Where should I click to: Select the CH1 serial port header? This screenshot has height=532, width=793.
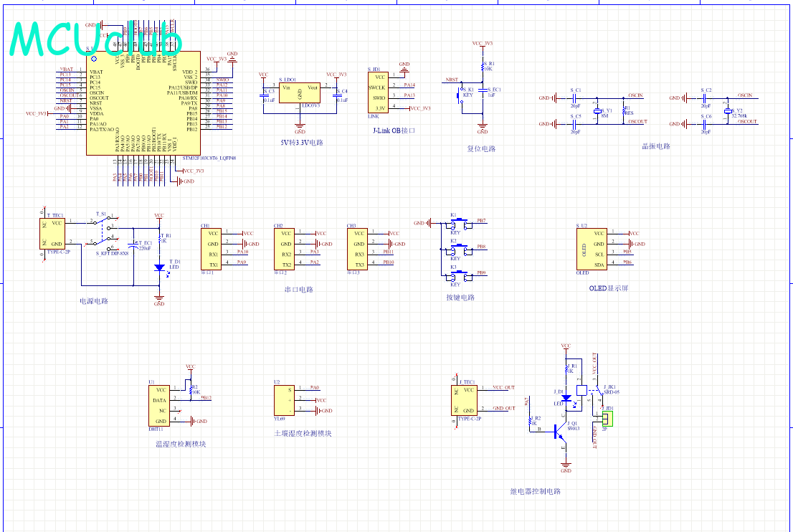(x=213, y=249)
